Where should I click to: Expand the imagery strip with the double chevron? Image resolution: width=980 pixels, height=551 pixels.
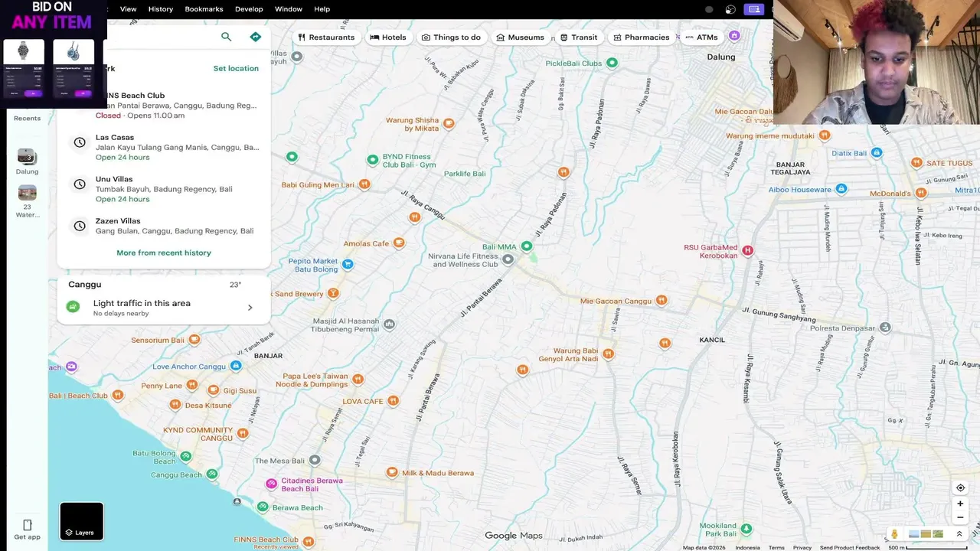pos(959,534)
